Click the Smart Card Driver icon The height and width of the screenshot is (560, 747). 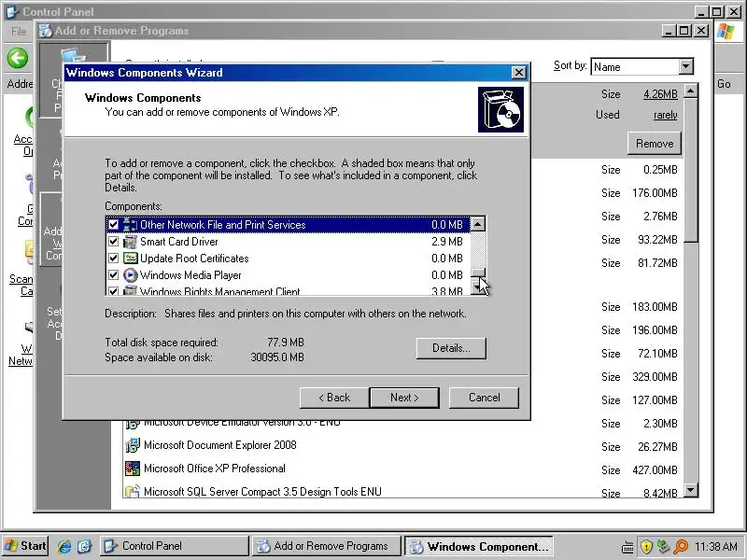click(x=130, y=242)
